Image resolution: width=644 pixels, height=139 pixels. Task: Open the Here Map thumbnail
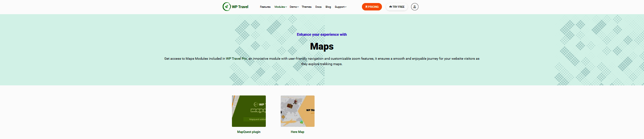(x=298, y=111)
